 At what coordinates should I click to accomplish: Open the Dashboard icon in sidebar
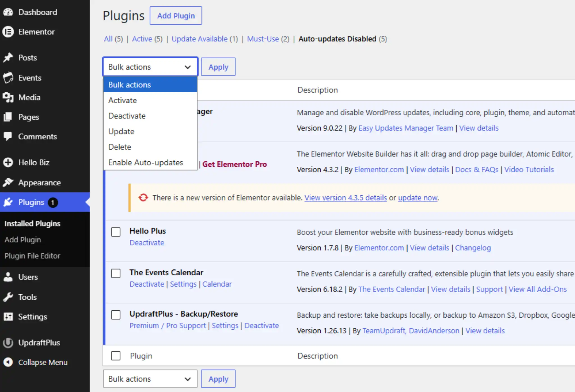8,12
